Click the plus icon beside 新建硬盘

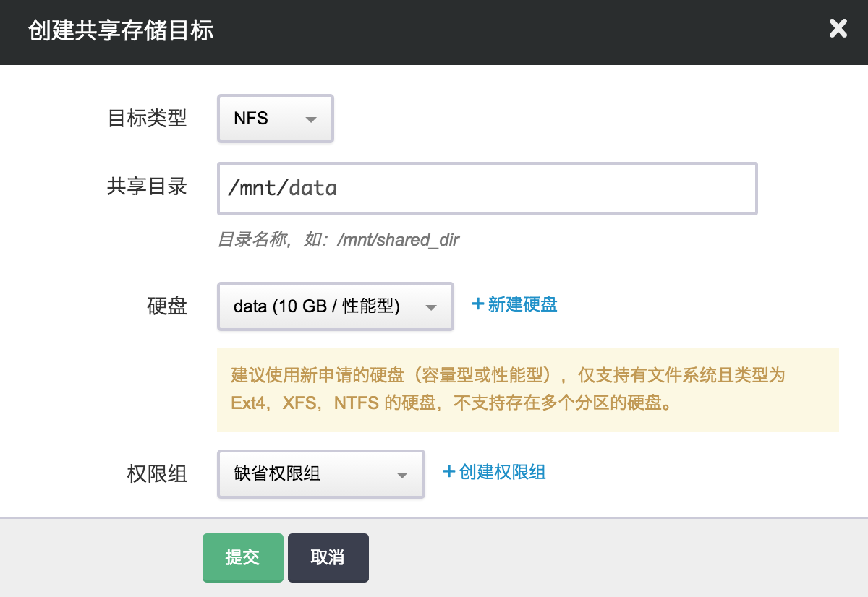(x=477, y=304)
